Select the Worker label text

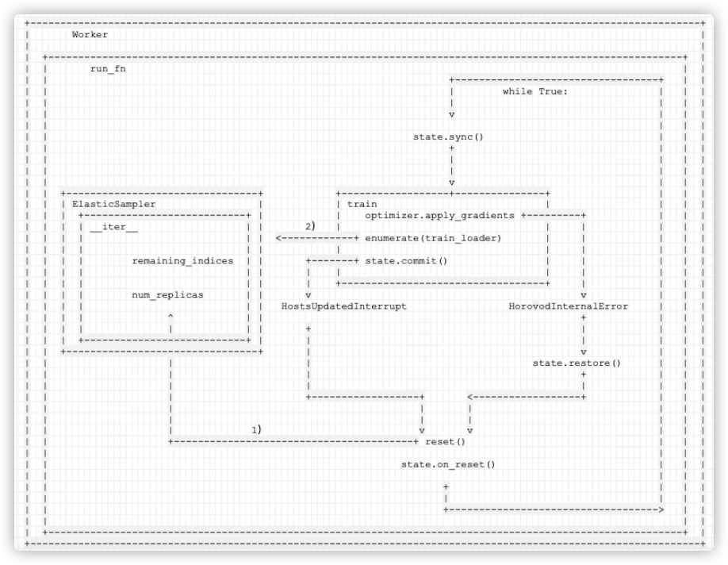coord(90,35)
